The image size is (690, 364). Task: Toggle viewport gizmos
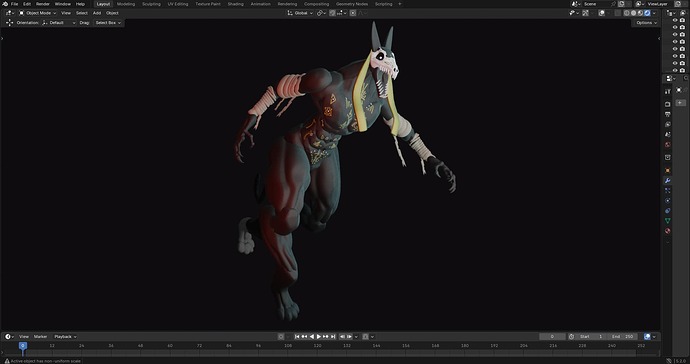(x=585, y=13)
